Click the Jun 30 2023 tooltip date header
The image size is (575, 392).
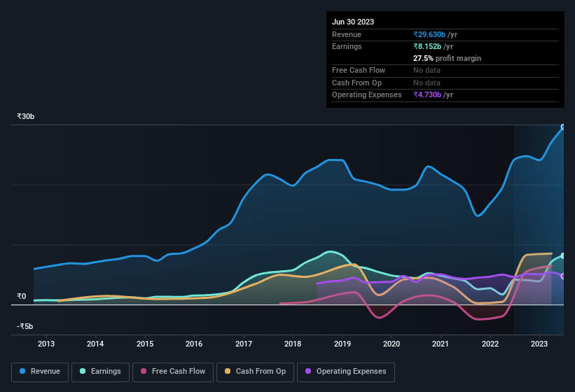[x=353, y=22]
